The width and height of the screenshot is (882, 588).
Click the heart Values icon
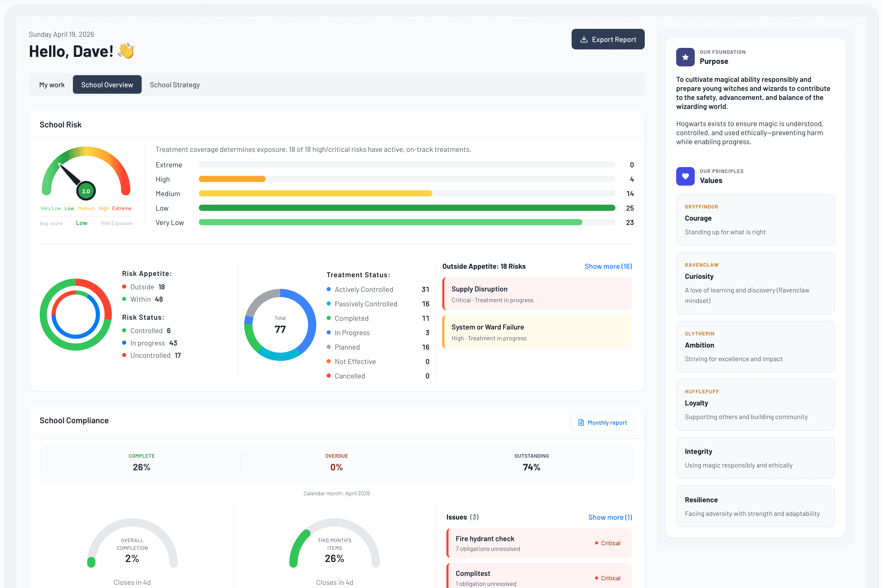(685, 176)
